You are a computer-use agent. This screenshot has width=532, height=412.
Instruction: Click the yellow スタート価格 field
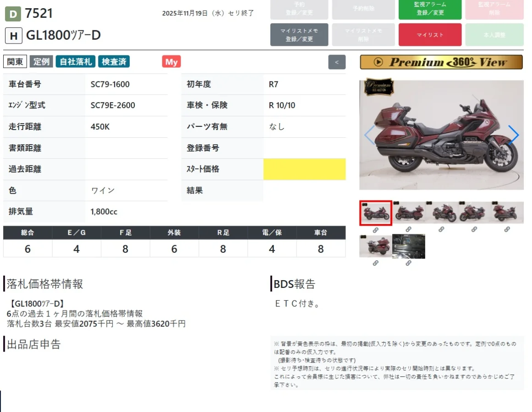(x=304, y=169)
